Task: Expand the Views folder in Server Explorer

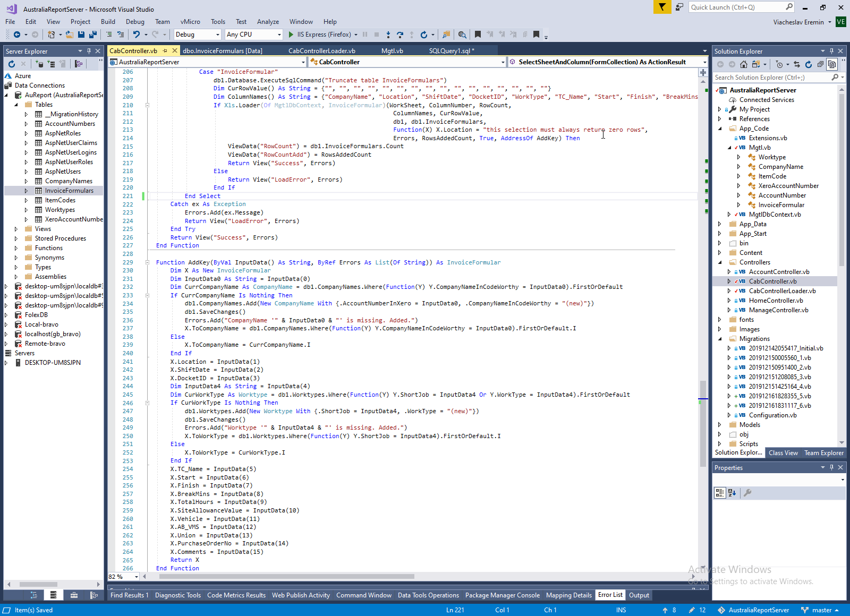Action: [x=16, y=229]
